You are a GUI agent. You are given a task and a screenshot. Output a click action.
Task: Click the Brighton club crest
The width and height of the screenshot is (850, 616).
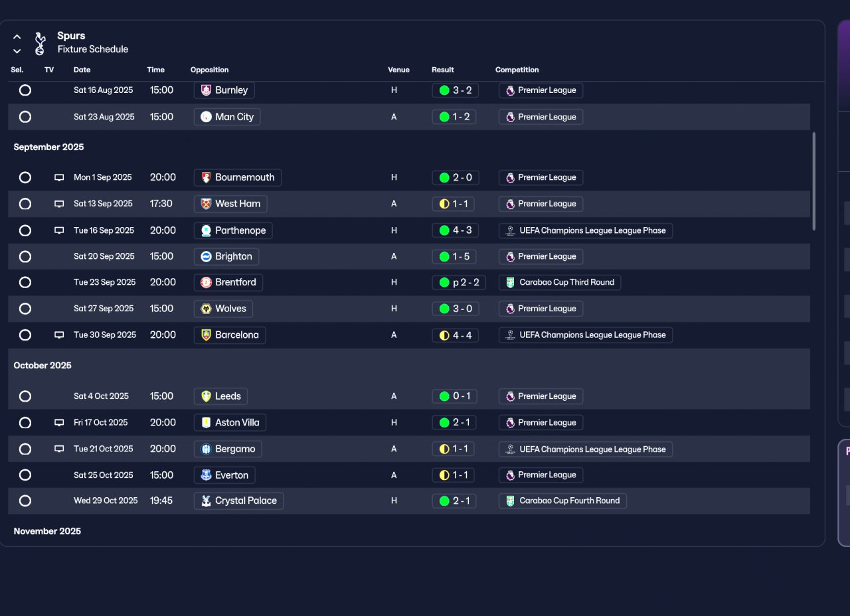[206, 256]
